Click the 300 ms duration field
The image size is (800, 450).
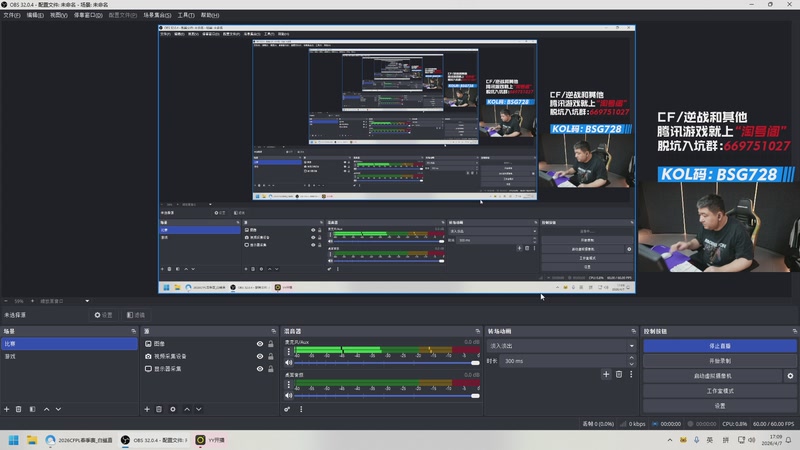(x=564, y=361)
